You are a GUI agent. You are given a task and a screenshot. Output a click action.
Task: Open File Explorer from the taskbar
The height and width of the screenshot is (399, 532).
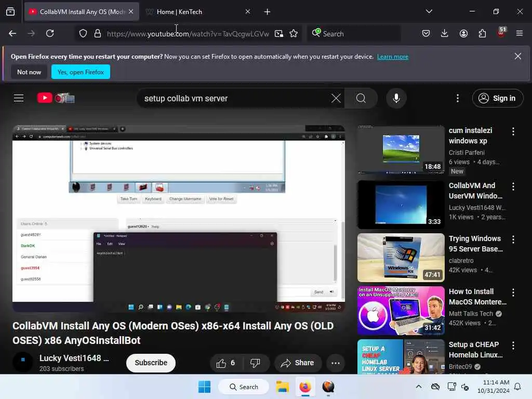pyautogui.click(x=282, y=387)
